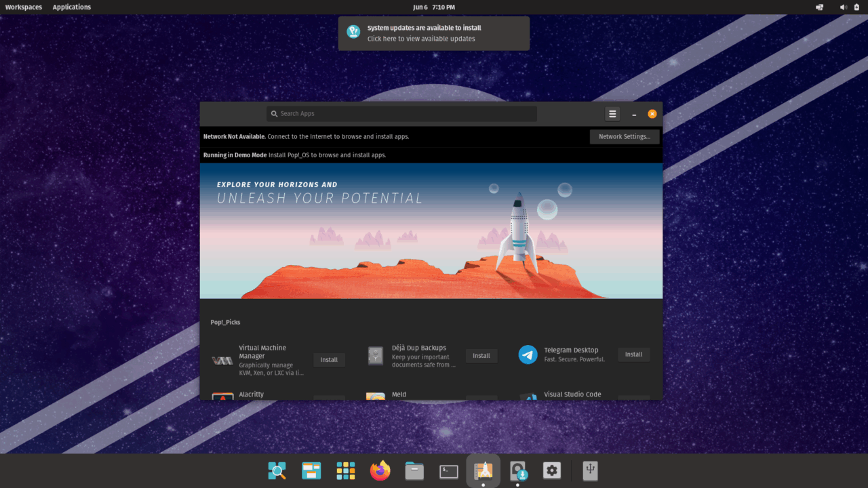Click the Virtual Machine Manager icon
868x488 pixels.
(x=222, y=361)
